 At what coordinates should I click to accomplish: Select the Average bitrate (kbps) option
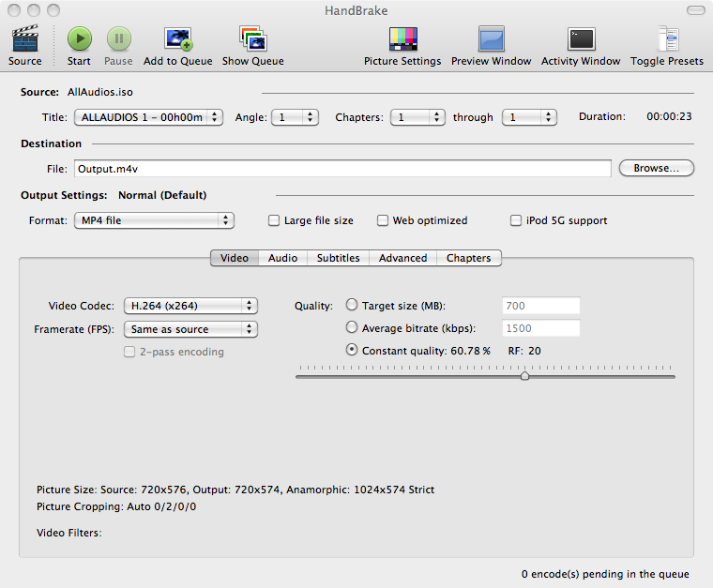(x=352, y=328)
